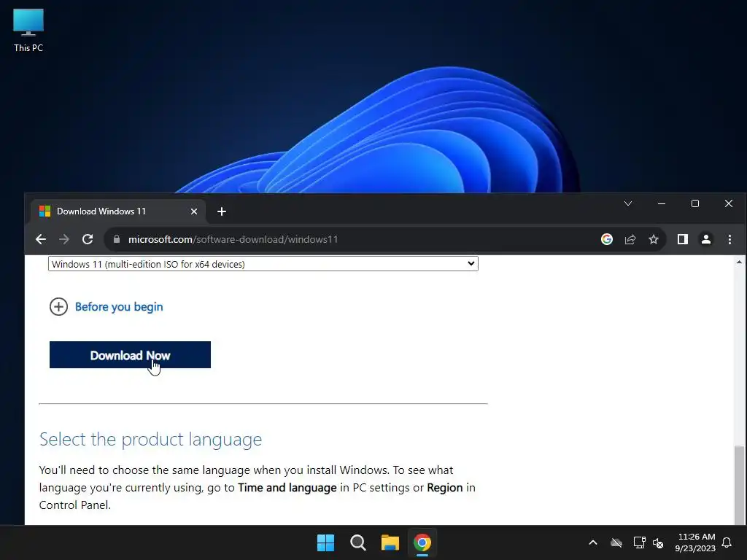The width and height of the screenshot is (747, 560).
Task: Click Chrome icon in taskbar
Action: pos(422,542)
